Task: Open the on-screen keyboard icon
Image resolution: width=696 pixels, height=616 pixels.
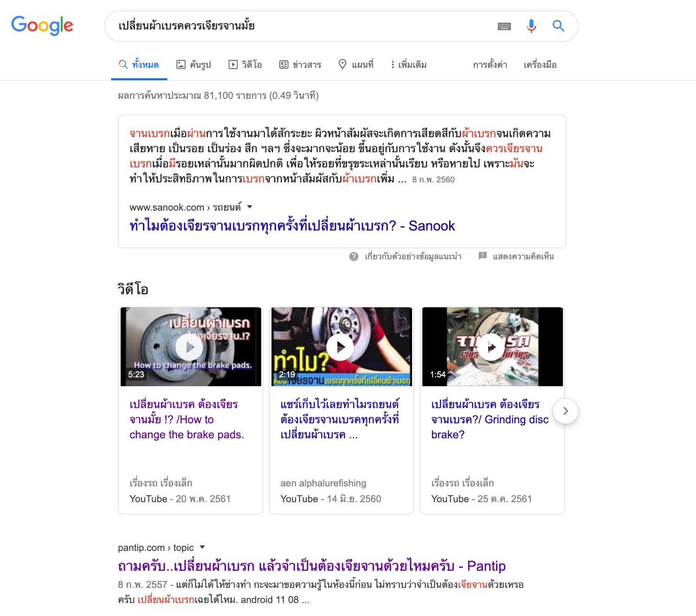Action: pyautogui.click(x=504, y=26)
